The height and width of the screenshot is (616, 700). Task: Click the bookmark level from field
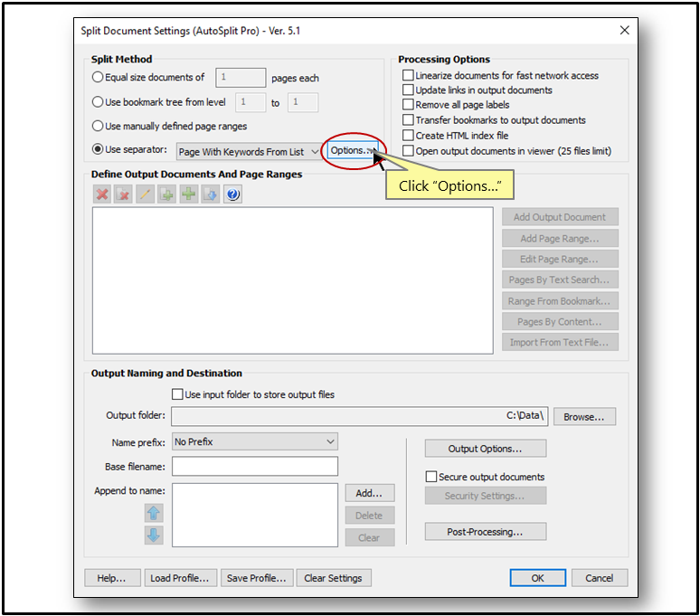click(251, 102)
